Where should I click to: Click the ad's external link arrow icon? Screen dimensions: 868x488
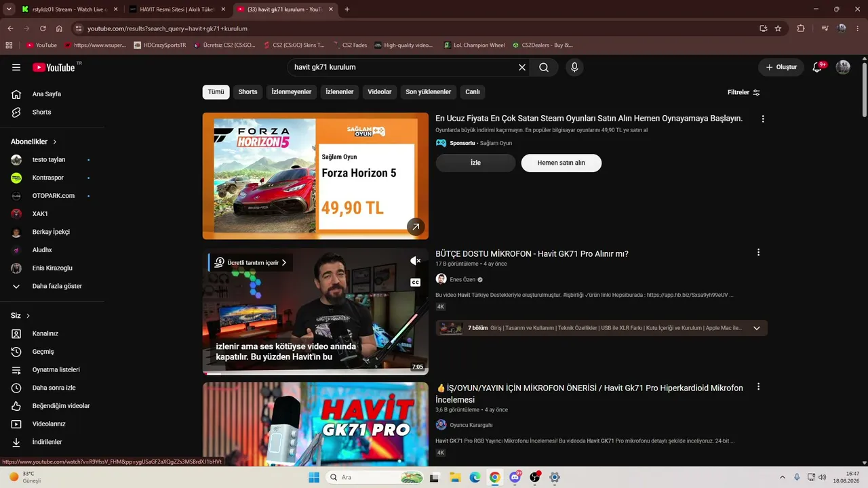tap(416, 227)
